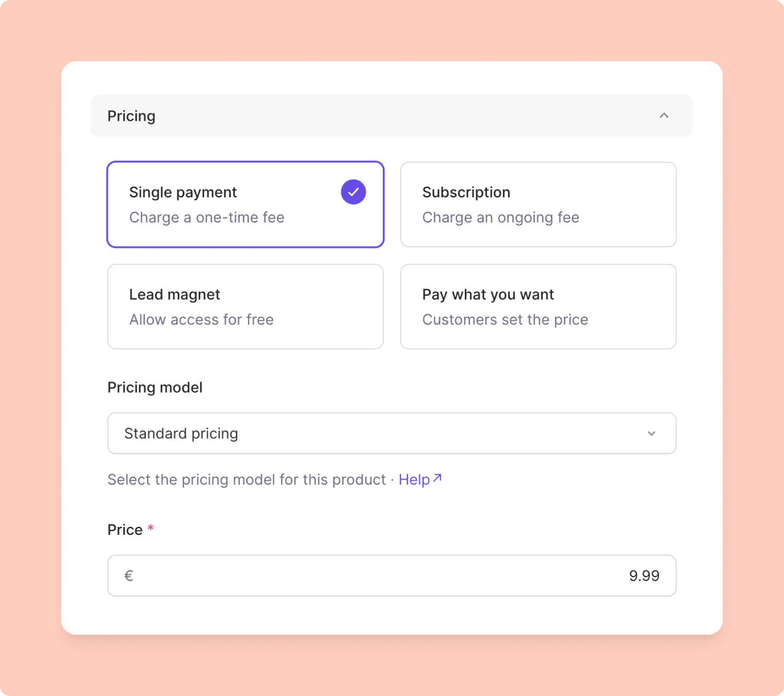Screen dimensions: 784x696
Task: Click the purple checkmark on Single payment
Action: point(353,192)
